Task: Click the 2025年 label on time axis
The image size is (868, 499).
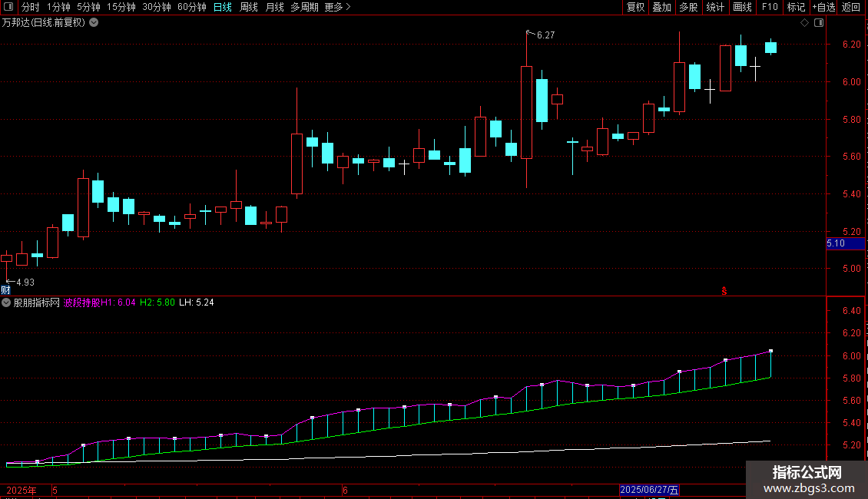Action: [22, 490]
